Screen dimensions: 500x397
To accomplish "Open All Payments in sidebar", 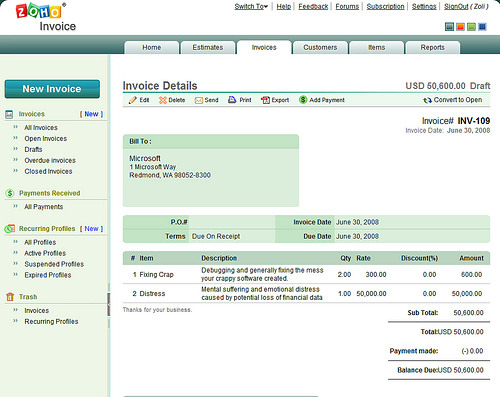I will [x=43, y=207].
